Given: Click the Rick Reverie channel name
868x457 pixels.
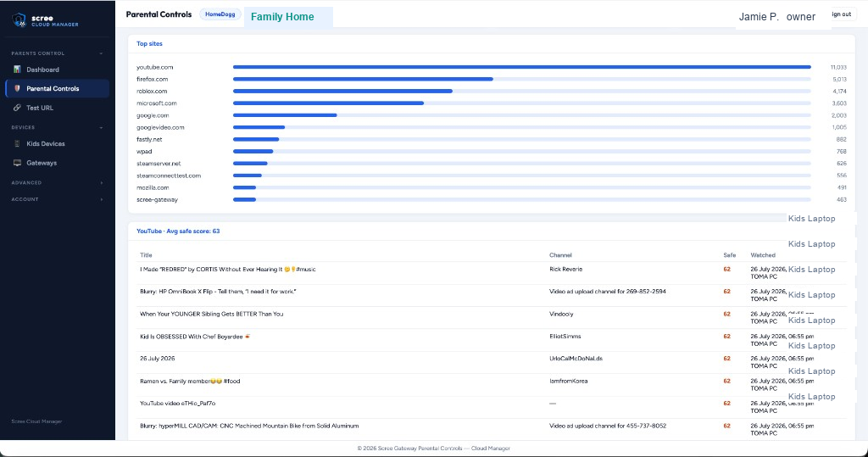Looking at the screenshot, I should pyautogui.click(x=565, y=270).
